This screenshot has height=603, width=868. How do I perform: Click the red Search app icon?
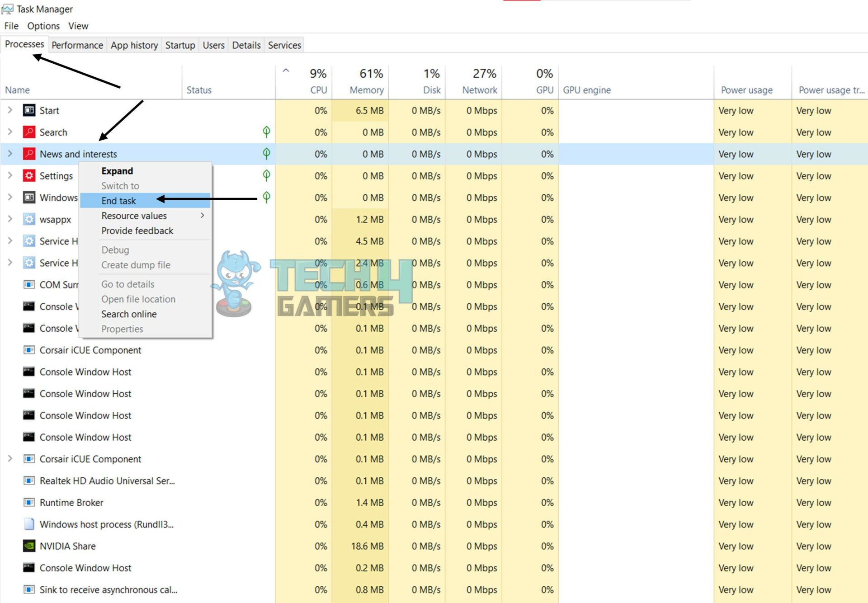tap(28, 132)
